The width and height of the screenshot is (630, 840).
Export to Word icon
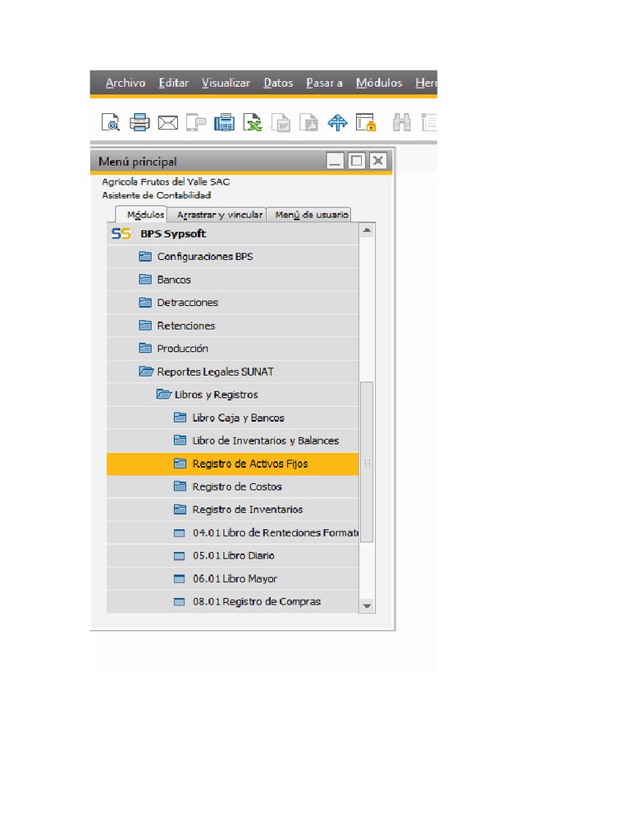[x=281, y=123]
